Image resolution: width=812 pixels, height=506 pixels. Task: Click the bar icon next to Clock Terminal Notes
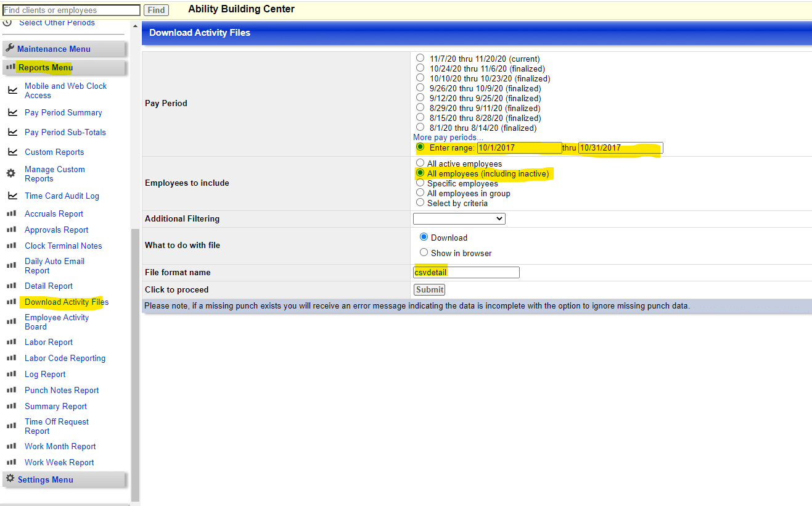[x=11, y=246]
